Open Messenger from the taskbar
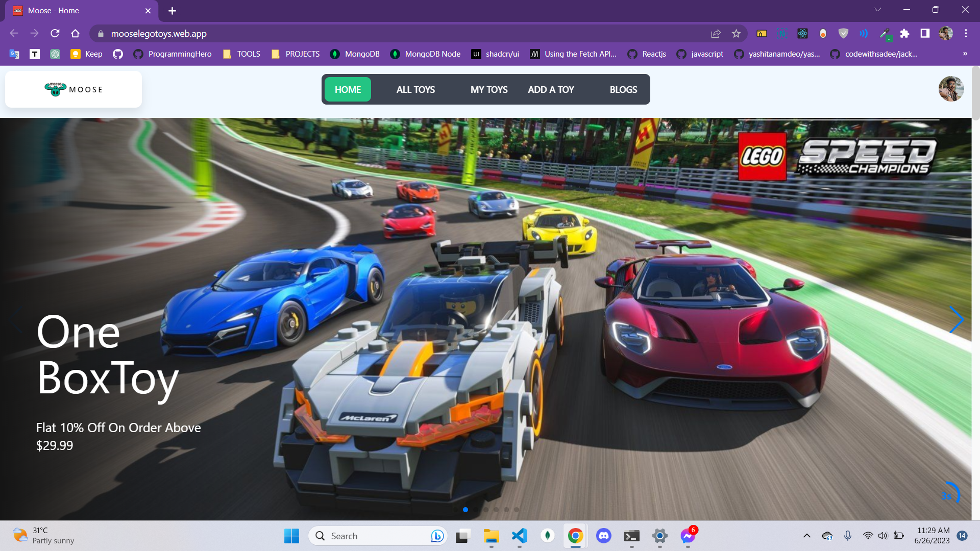980x551 pixels. coord(688,536)
